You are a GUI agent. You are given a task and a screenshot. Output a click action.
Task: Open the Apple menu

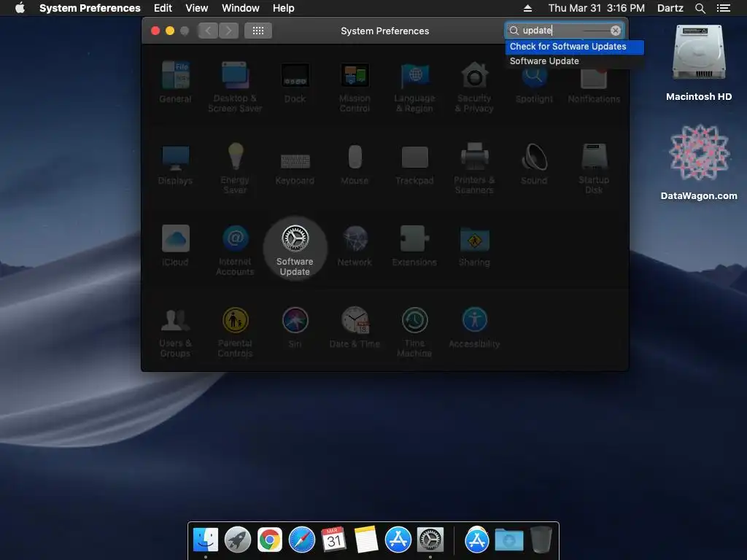coord(20,8)
